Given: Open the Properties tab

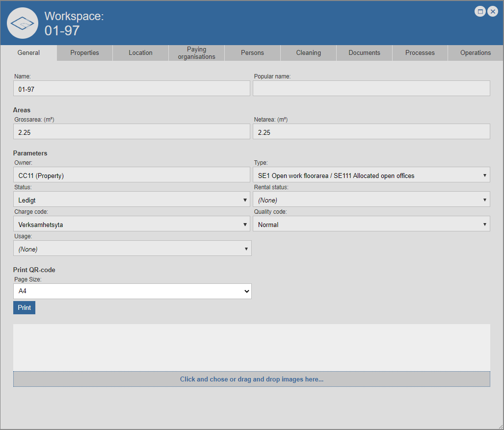Looking at the screenshot, I should [84, 52].
